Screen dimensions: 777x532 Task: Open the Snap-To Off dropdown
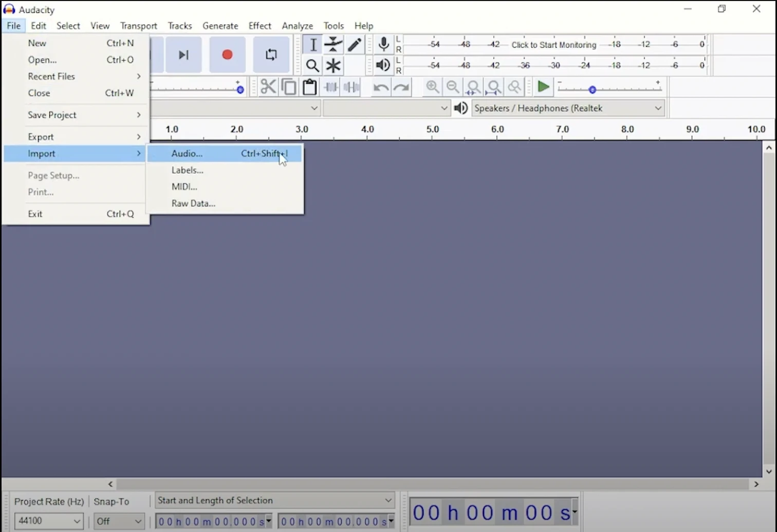click(x=119, y=521)
